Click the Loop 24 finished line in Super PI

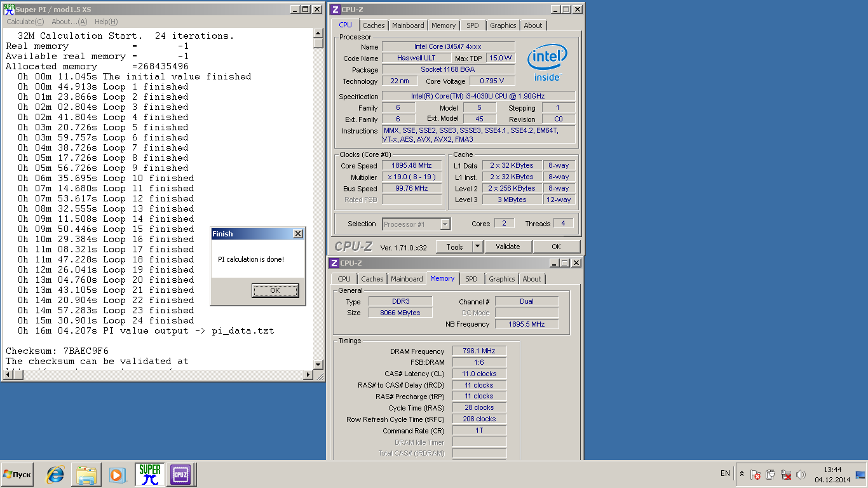pyautogui.click(x=106, y=320)
